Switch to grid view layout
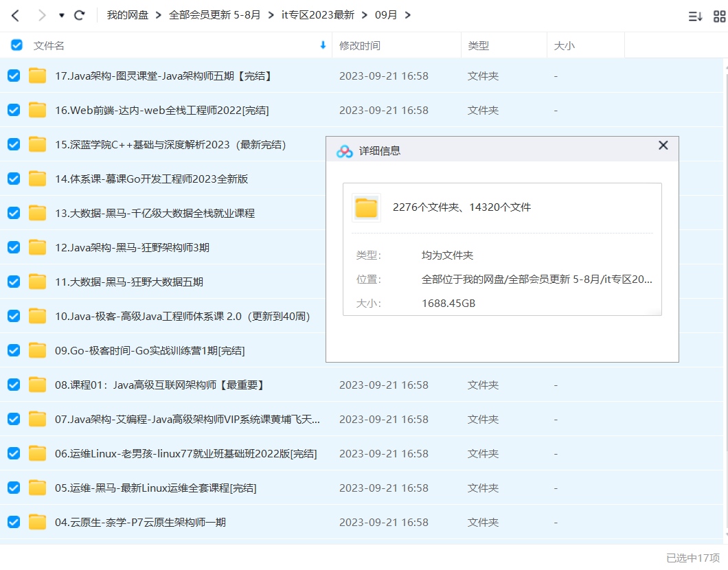Viewport: 728px width, 570px height. [719, 16]
